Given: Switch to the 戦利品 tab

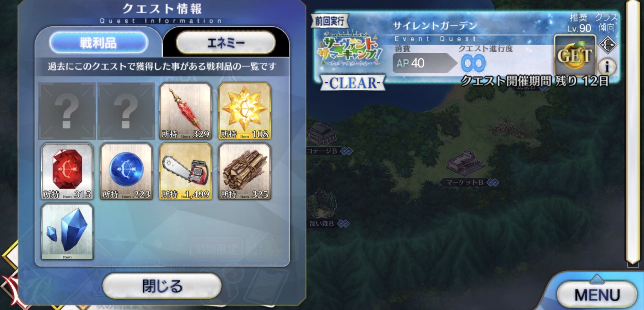Looking at the screenshot, I should point(98,42).
